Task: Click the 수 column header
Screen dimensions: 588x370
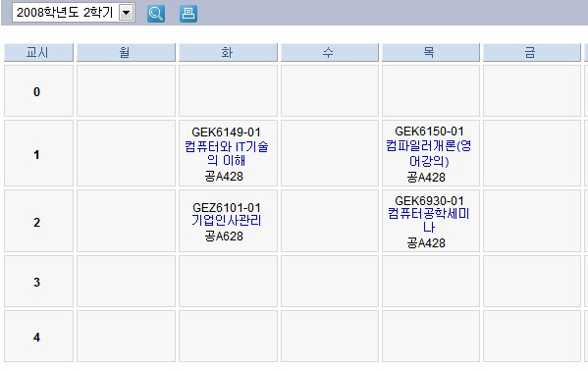Action: pos(330,52)
